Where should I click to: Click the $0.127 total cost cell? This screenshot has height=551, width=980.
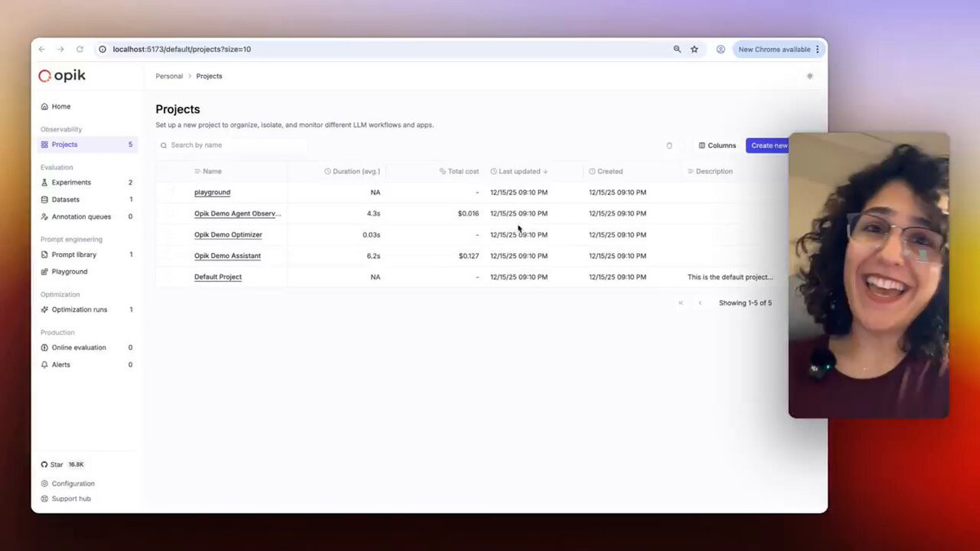469,256
